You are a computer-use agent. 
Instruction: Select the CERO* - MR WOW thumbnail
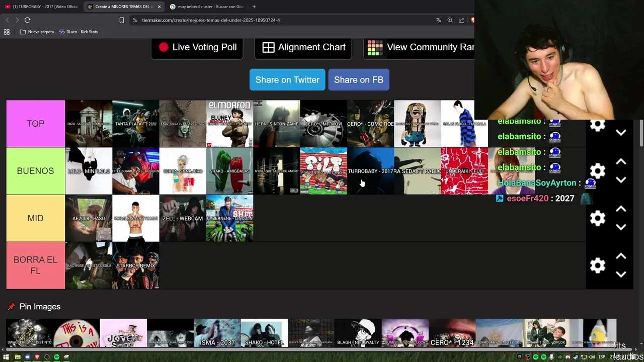click(x=324, y=124)
